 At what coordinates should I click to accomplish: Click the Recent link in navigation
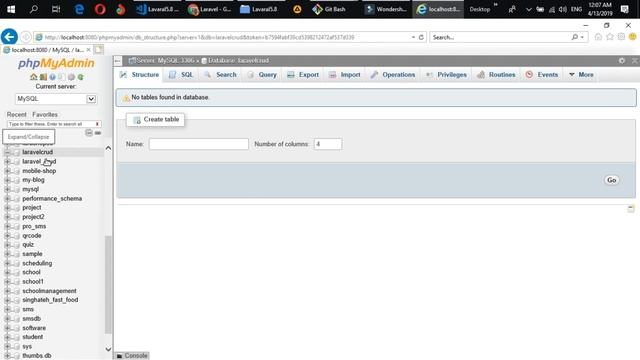(x=17, y=115)
